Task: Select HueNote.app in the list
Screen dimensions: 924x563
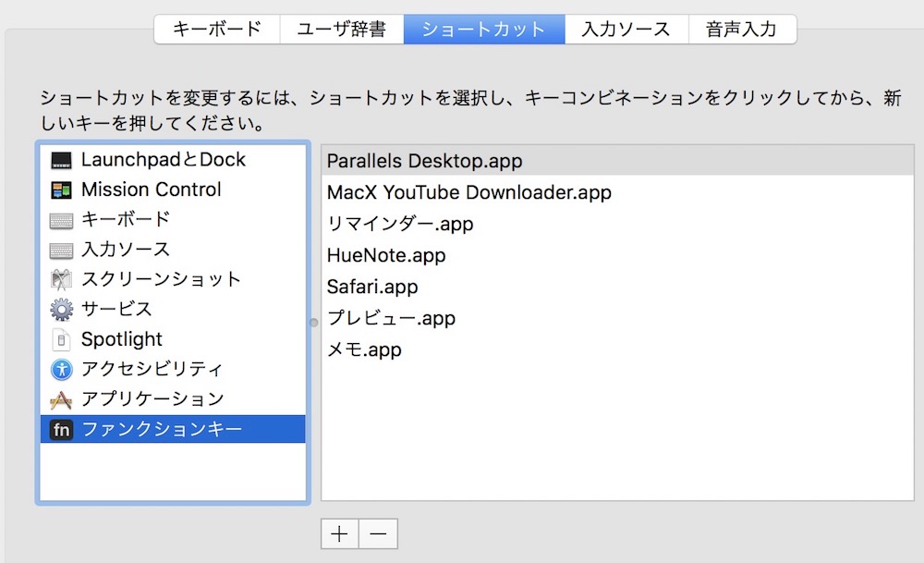Action: 617,255
